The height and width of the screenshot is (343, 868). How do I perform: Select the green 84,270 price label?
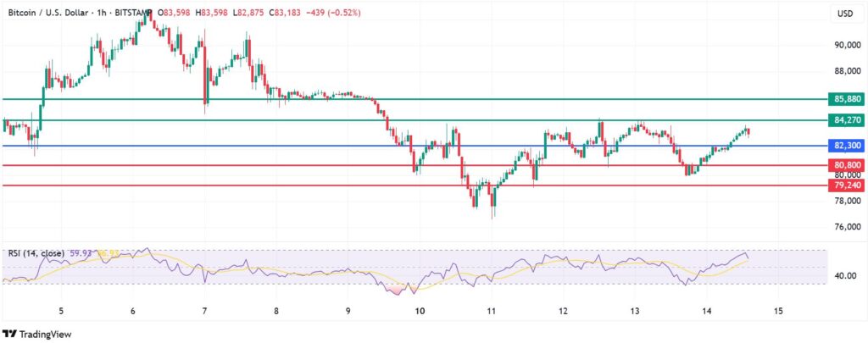tap(847, 120)
